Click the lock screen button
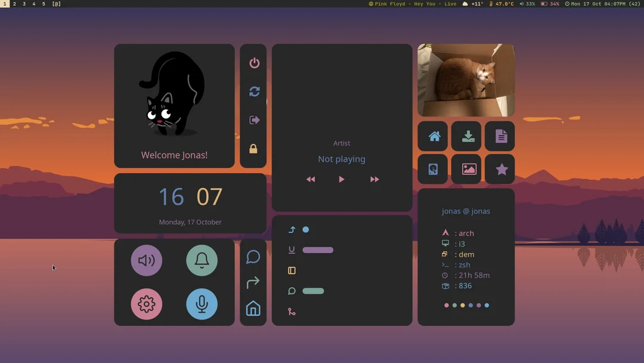644x363 pixels. coord(253,148)
